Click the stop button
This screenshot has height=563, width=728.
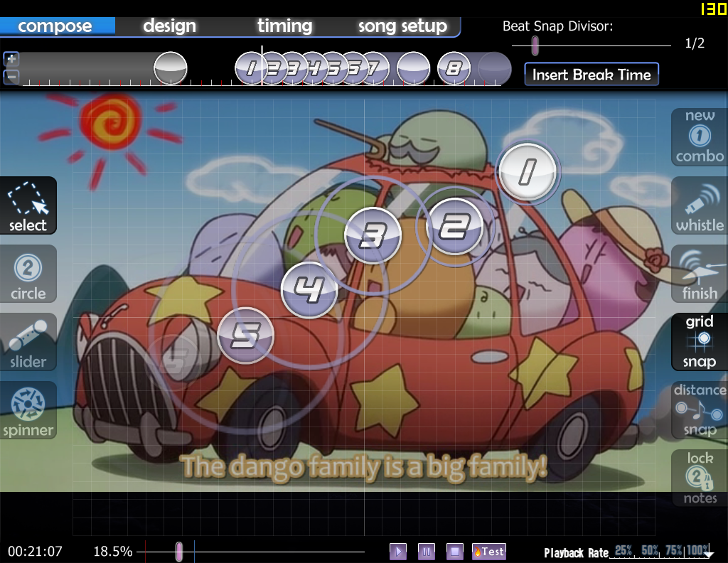(x=454, y=552)
